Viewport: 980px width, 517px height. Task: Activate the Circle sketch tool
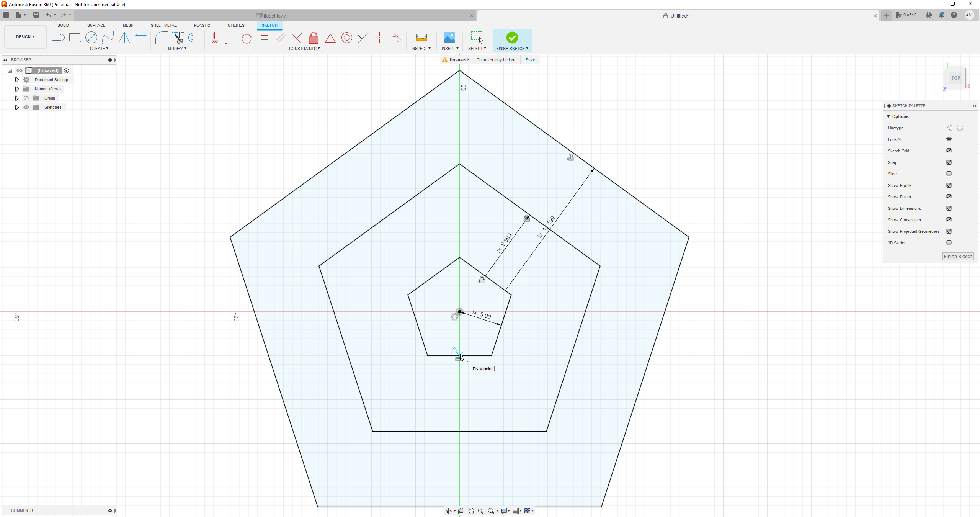[92, 38]
